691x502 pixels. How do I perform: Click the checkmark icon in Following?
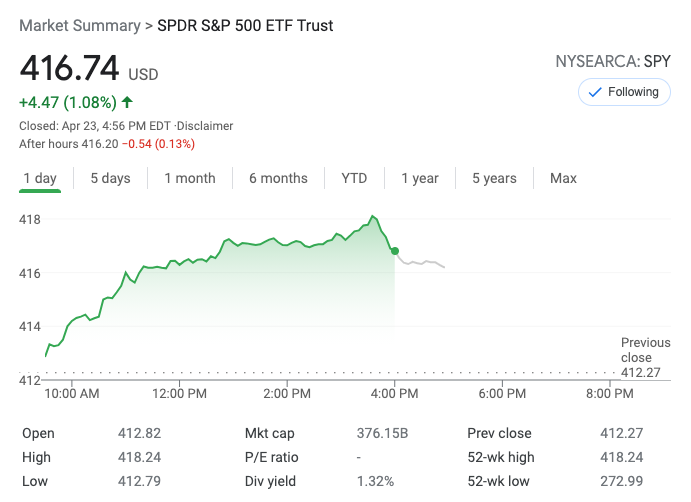pos(594,92)
